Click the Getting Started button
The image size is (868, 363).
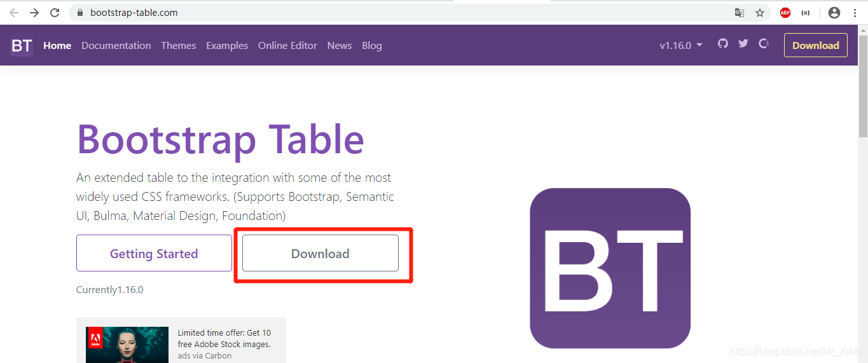(154, 253)
